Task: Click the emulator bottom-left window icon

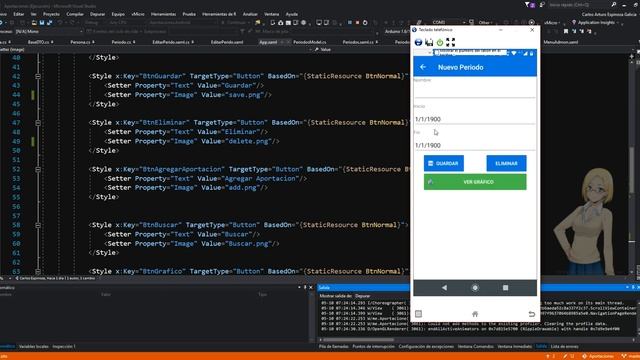Action: pyautogui.click(x=418, y=314)
